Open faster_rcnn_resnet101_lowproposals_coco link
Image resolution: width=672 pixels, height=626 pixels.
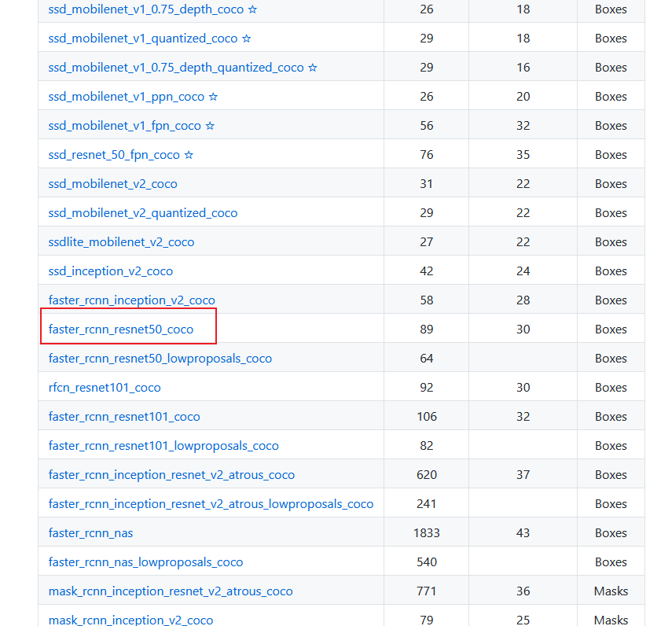click(x=163, y=446)
